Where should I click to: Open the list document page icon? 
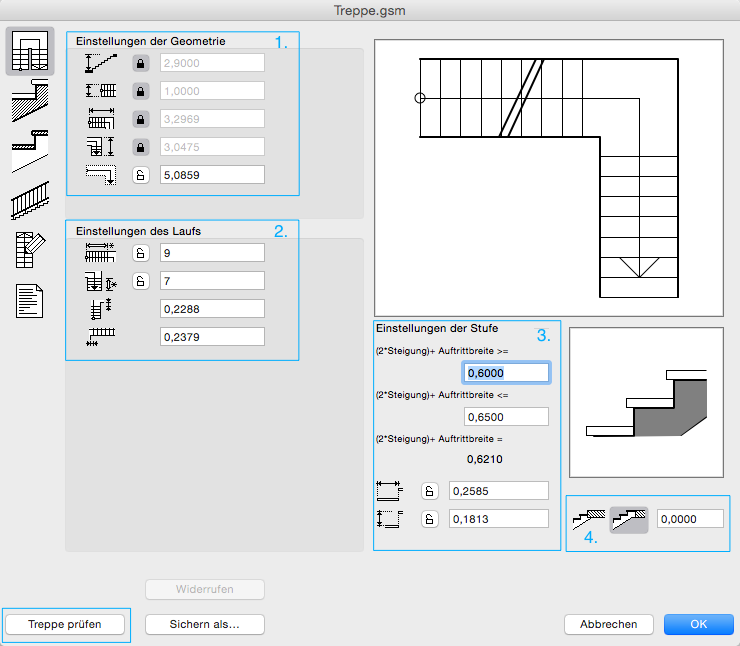[30, 299]
